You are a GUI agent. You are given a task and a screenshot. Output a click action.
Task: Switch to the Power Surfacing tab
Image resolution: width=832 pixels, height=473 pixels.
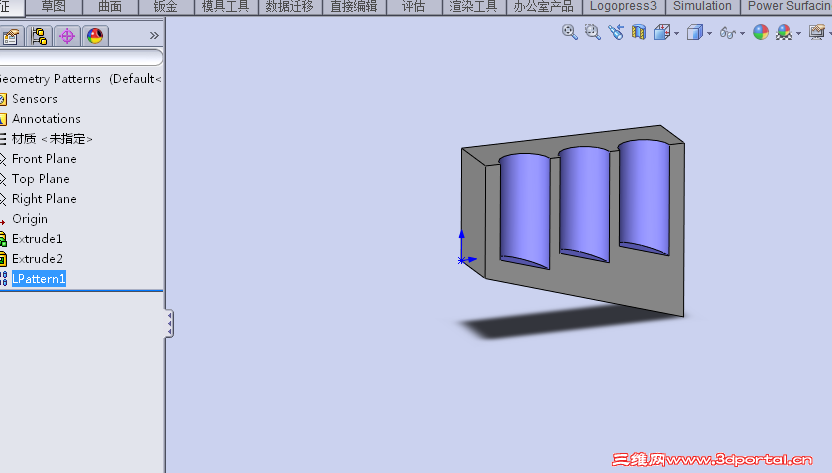787,6
